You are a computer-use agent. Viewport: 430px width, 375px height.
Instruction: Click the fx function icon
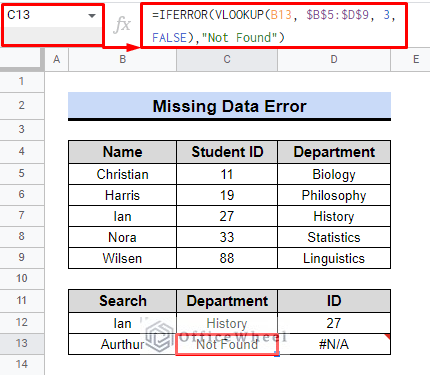(122, 25)
